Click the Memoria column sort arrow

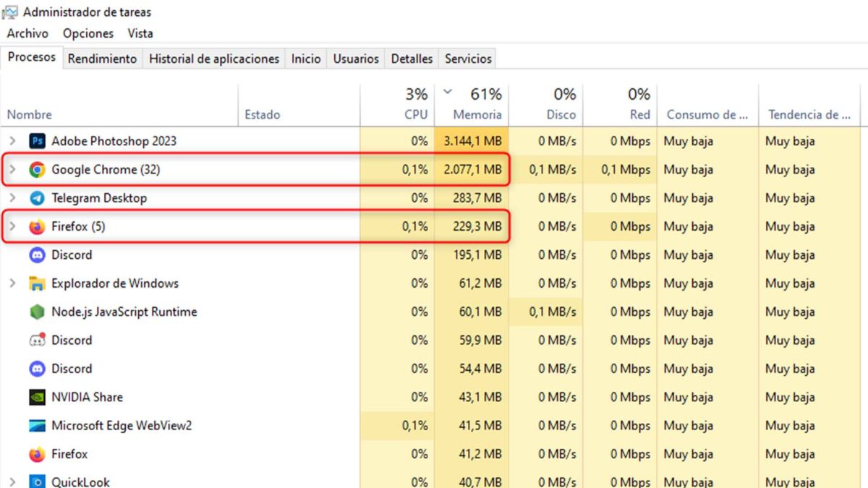tap(447, 92)
